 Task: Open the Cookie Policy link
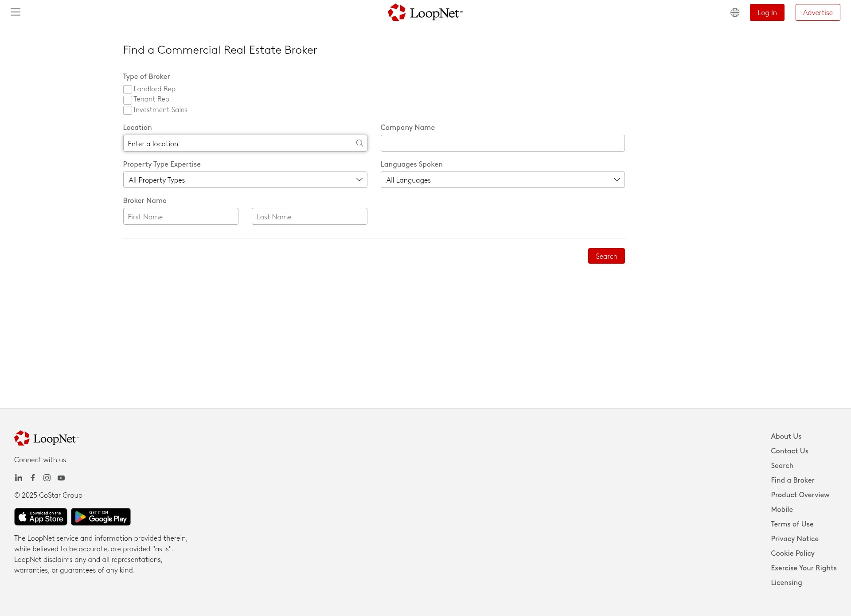pos(792,554)
